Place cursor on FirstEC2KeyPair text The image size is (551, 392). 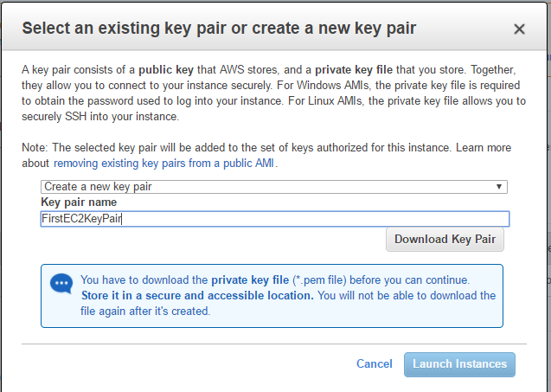pos(81,219)
